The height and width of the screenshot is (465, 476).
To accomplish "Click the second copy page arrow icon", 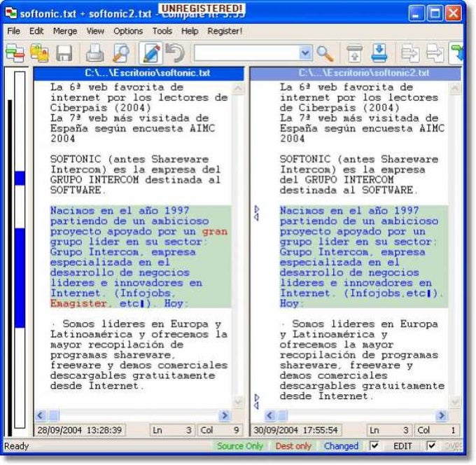I will [435, 53].
